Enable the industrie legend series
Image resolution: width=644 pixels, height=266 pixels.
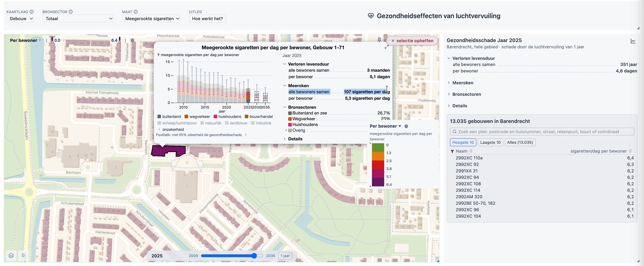click(261, 123)
